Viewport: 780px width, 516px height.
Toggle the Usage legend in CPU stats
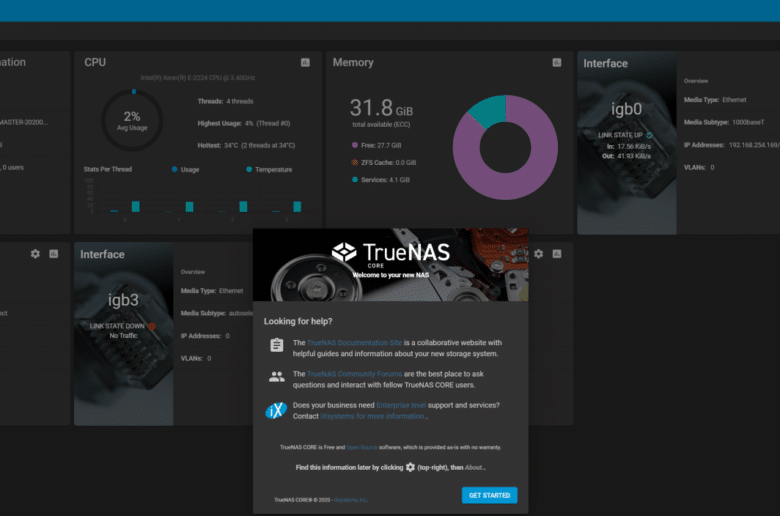coord(185,169)
